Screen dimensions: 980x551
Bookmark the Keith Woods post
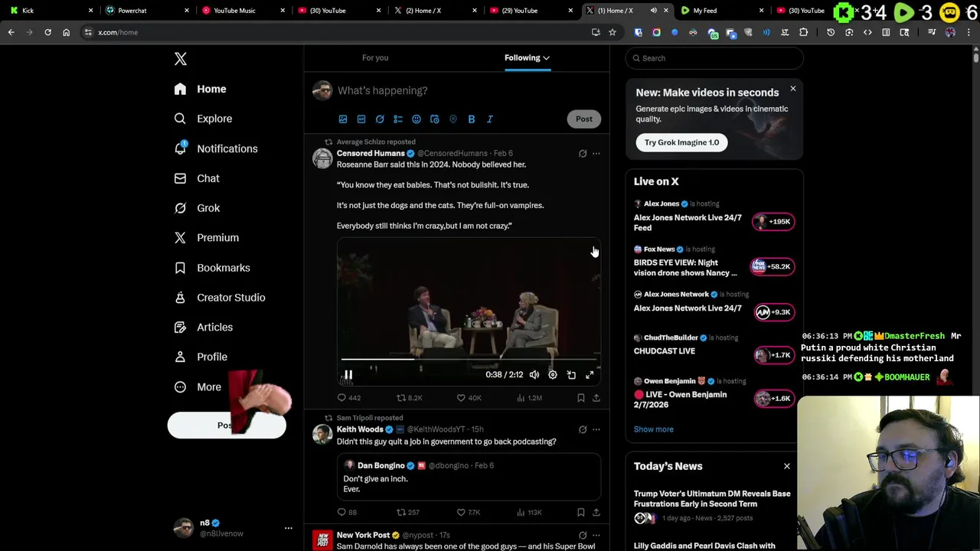[581, 512]
